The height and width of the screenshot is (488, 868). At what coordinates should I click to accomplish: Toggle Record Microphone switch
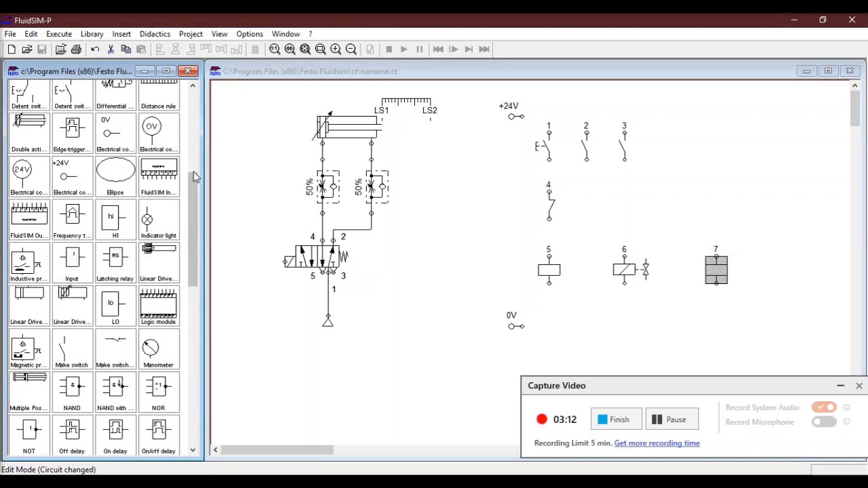[824, 422]
